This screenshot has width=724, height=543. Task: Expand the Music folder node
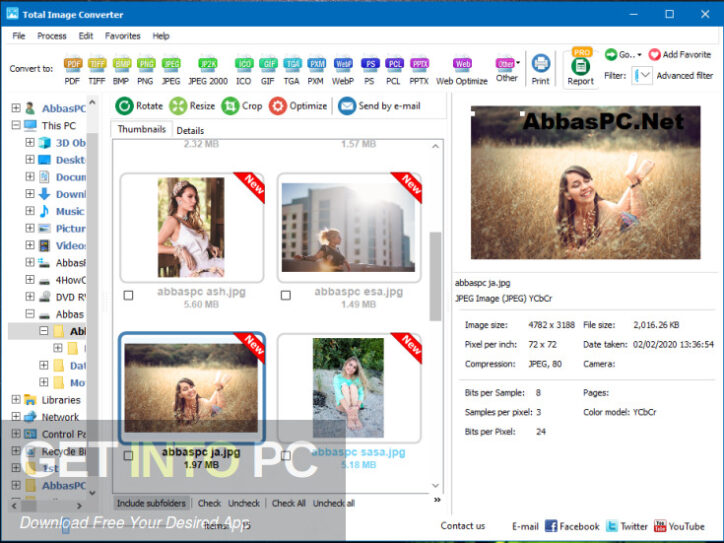pos(30,211)
